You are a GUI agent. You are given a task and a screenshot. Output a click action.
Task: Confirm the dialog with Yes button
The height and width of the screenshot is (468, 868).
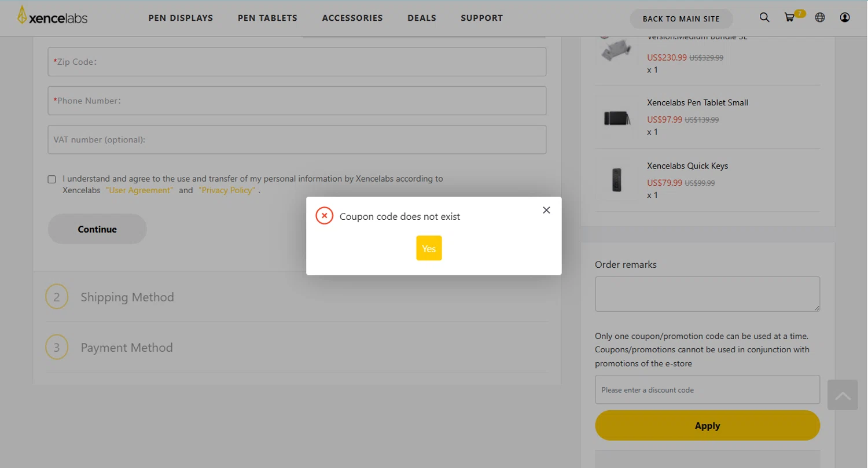(429, 248)
